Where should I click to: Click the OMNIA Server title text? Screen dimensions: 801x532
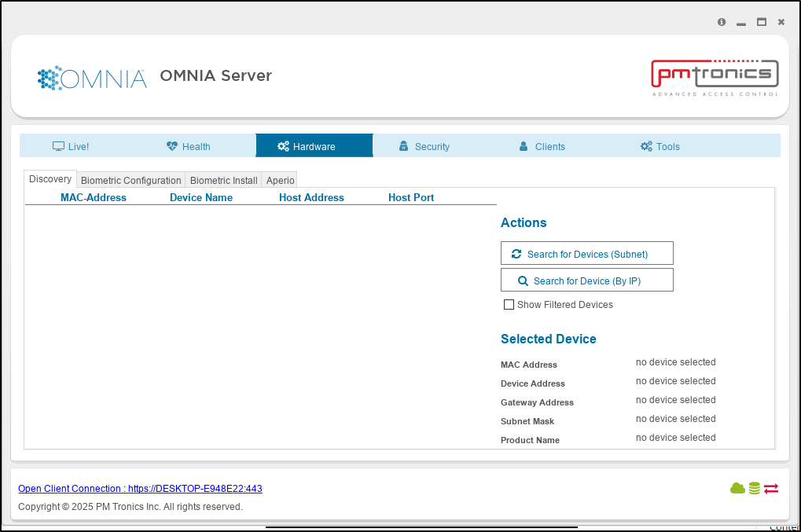[215, 75]
